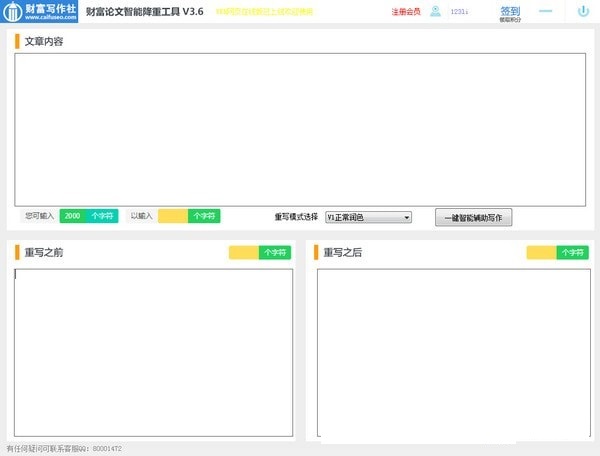Click inside the 文章内容 text area
Viewport: 600px width, 456px height.
click(x=300, y=130)
